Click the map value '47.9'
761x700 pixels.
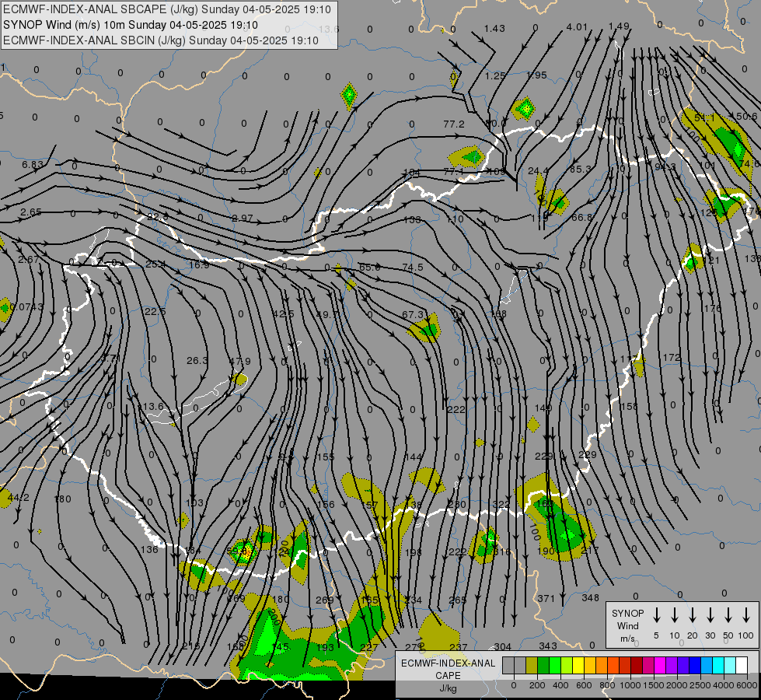coord(239,362)
